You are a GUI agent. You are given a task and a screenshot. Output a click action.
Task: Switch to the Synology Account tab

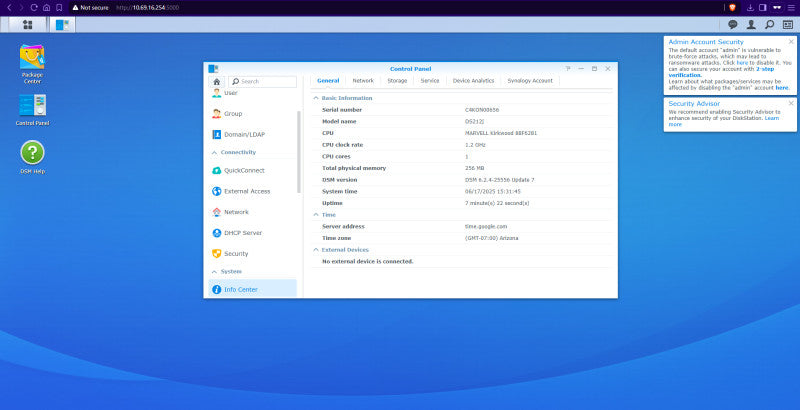(530, 81)
